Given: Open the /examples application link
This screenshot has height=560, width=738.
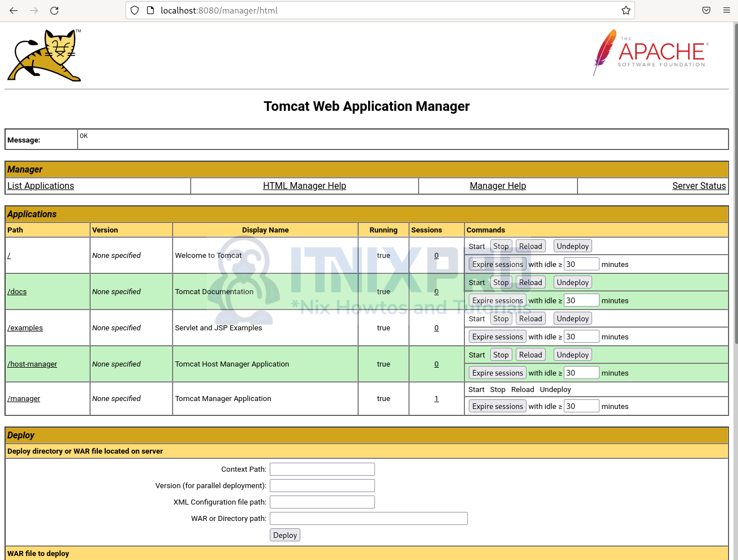Looking at the screenshot, I should (x=25, y=328).
